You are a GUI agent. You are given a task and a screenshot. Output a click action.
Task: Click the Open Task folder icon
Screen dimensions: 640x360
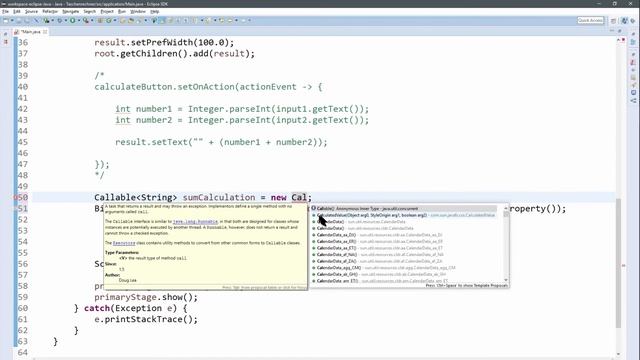131,20
